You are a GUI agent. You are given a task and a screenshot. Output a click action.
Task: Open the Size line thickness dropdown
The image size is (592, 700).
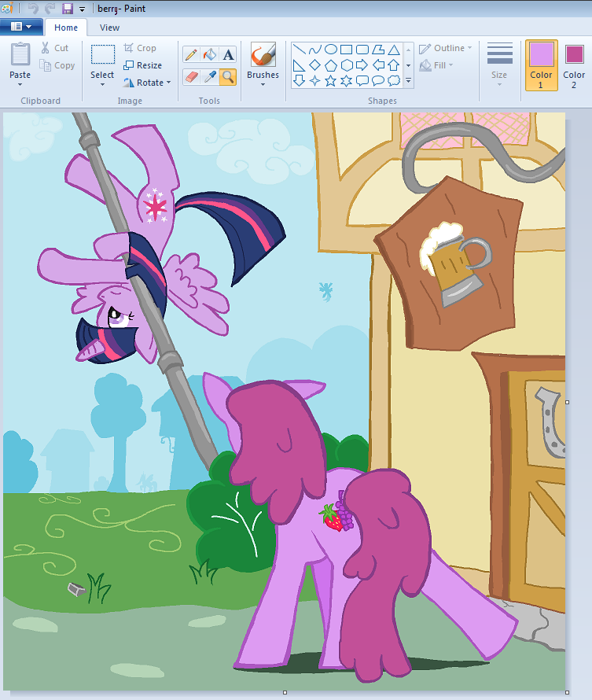499,64
